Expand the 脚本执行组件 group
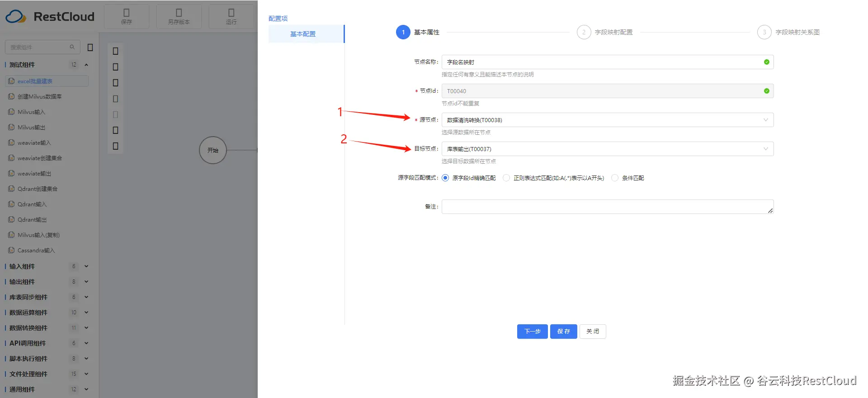Viewport: 868px width, 398px height. coord(86,359)
